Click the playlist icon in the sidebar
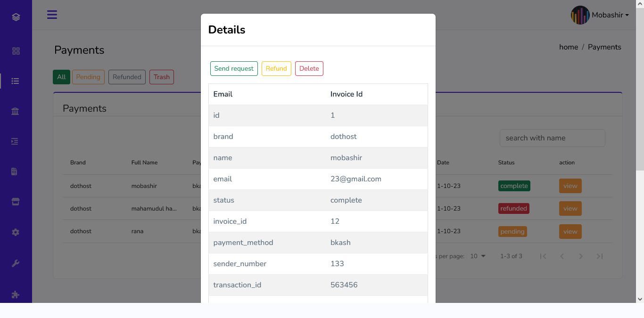Image resolution: width=644 pixels, height=318 pixels. click(x=16, y=141)
